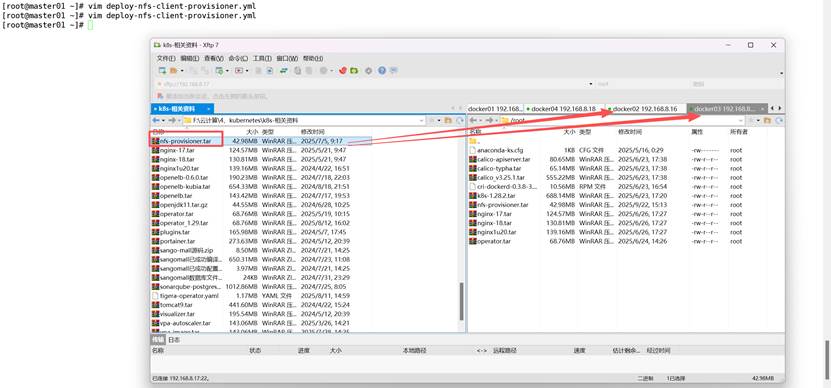Screen dimensions: 831x388
Task: Open the 查看(V) menu
Action: [x=214, y=58]
